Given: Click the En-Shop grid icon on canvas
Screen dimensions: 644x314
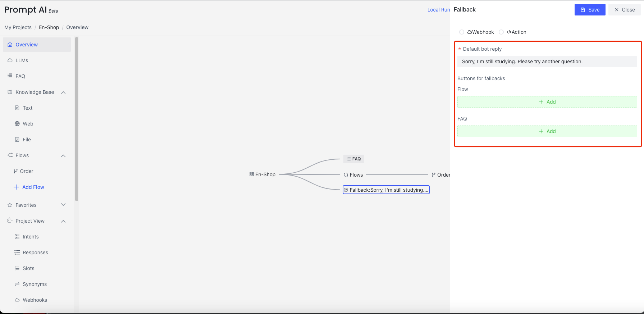Looking at the screenshot, I should tap(252, 174).
